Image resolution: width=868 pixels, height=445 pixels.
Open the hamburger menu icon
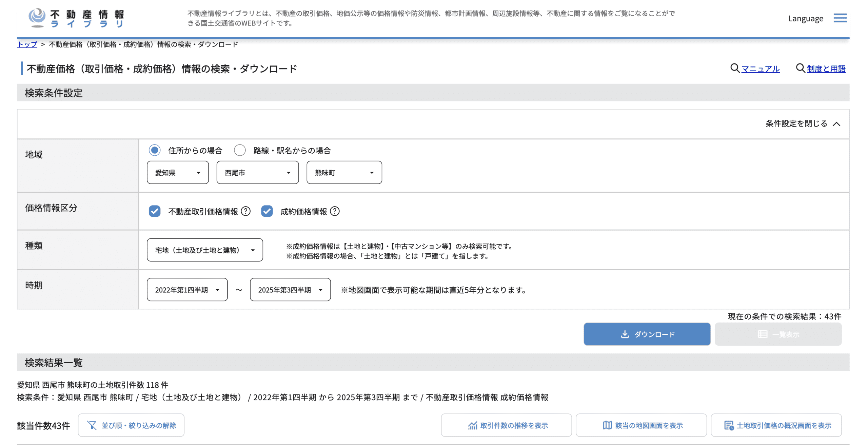[840, 18]
